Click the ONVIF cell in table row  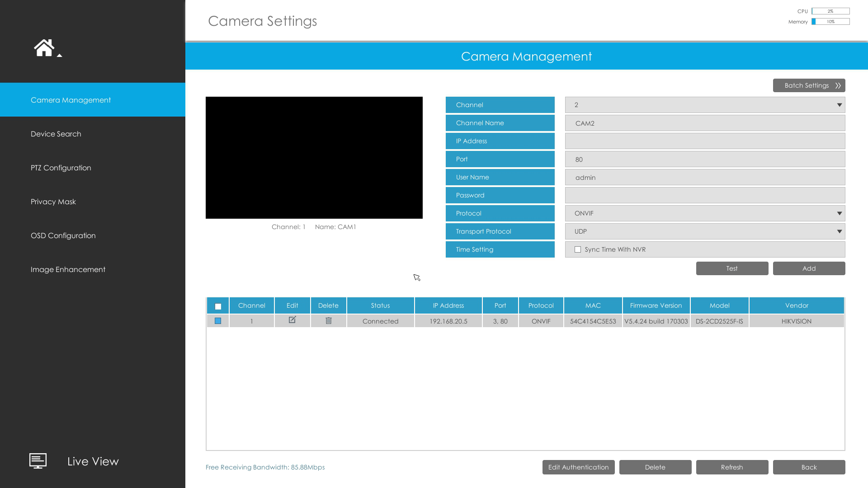541,321
